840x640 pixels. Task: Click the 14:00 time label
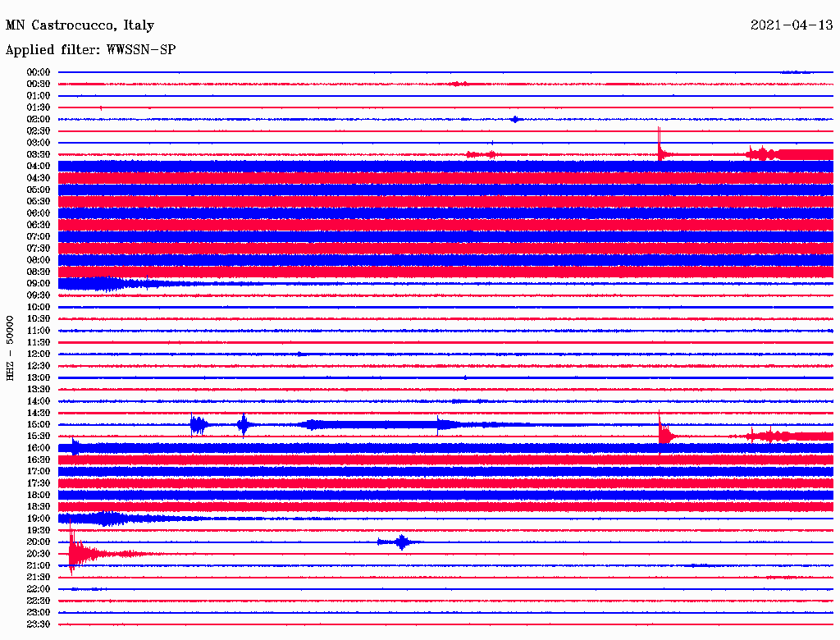tap(38, 401)
